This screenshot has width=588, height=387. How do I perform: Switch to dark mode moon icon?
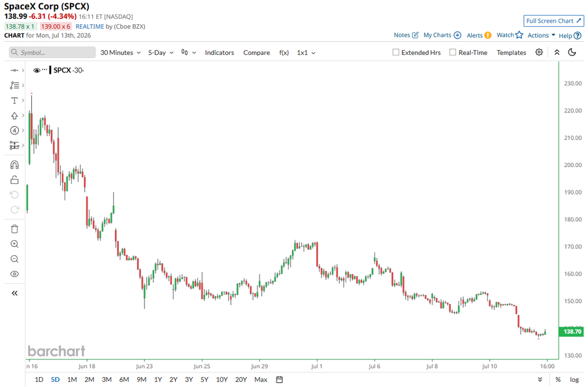pyautogui.click(x=572, y=52)
